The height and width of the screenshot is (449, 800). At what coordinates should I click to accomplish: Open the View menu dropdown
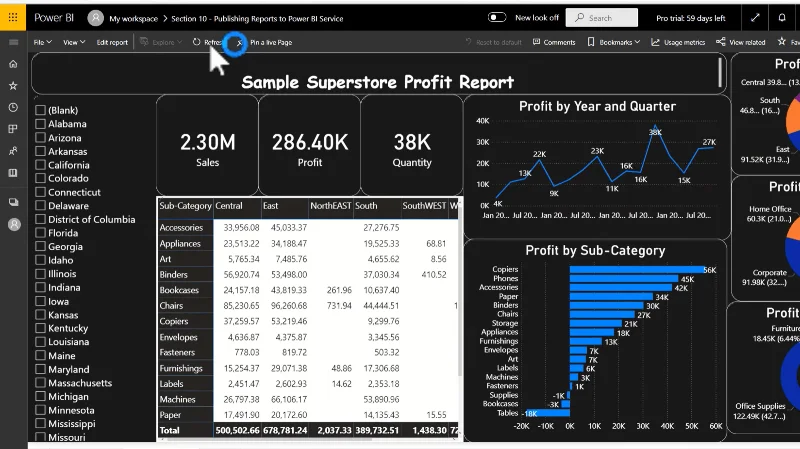(x=74, y=42)
